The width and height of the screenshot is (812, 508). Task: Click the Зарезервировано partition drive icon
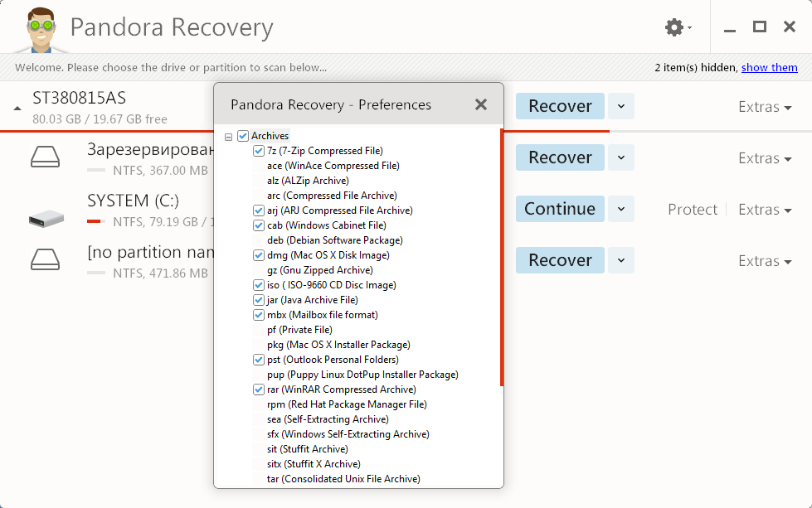coord(45,157)
